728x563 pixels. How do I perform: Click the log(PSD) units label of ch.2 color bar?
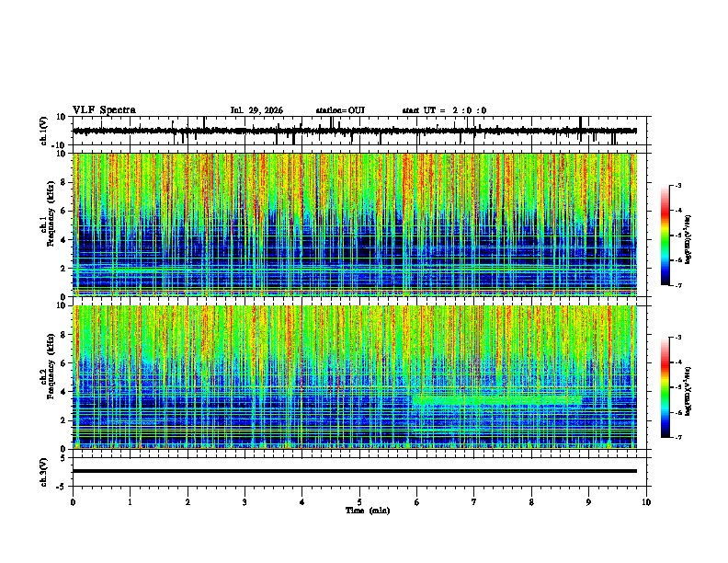click(688, 392)
